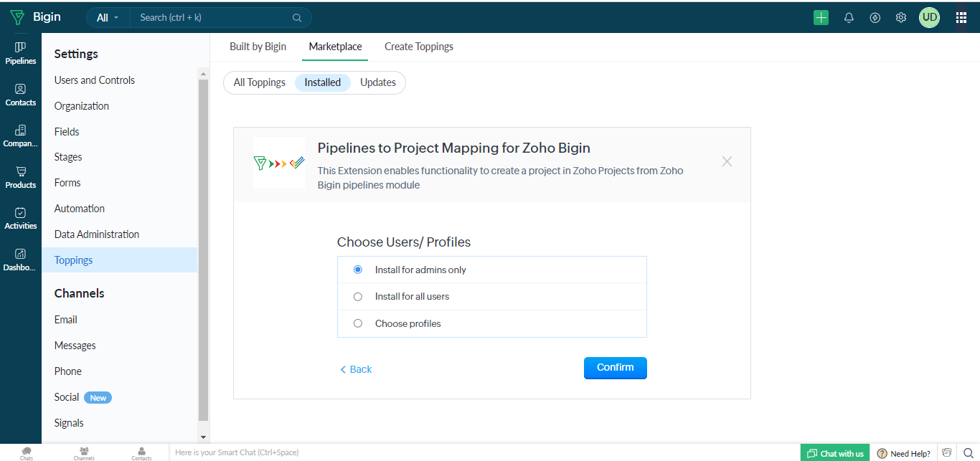Switch to the Built by Bigin tab

pos(258,47)
